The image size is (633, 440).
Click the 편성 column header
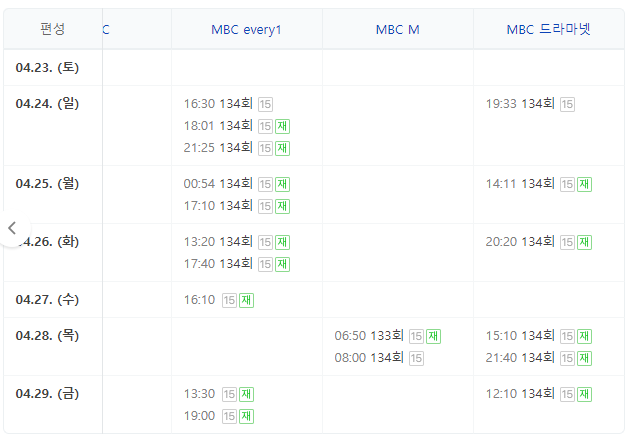pos(53,29)
